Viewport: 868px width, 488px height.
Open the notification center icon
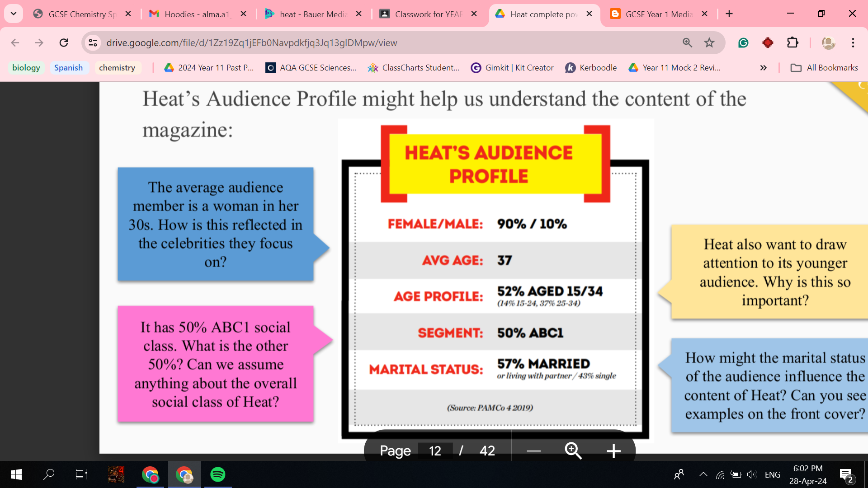(x=846, y=475)
